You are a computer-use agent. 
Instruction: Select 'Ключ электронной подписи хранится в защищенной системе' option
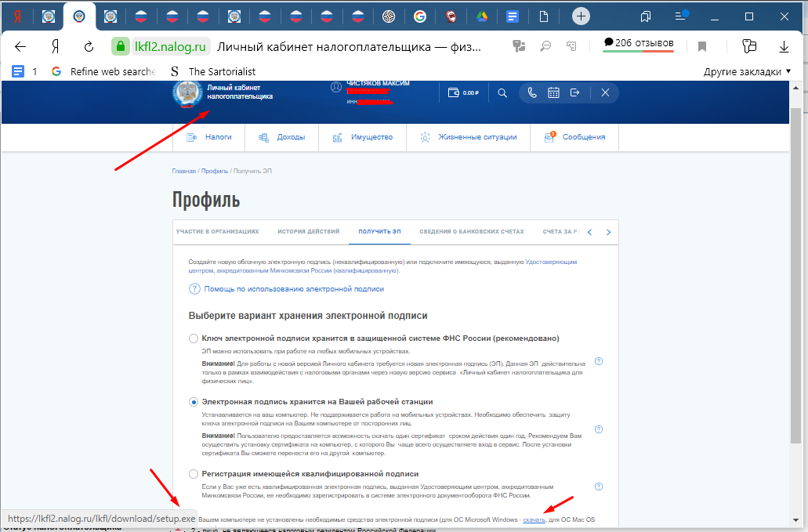pos(194,338)
